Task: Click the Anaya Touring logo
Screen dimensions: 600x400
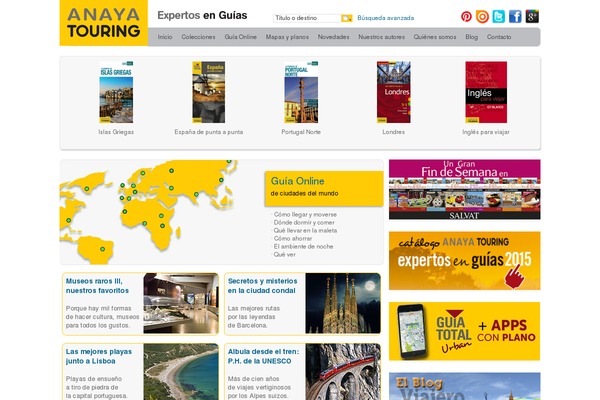Action: (x=104, y=23)
